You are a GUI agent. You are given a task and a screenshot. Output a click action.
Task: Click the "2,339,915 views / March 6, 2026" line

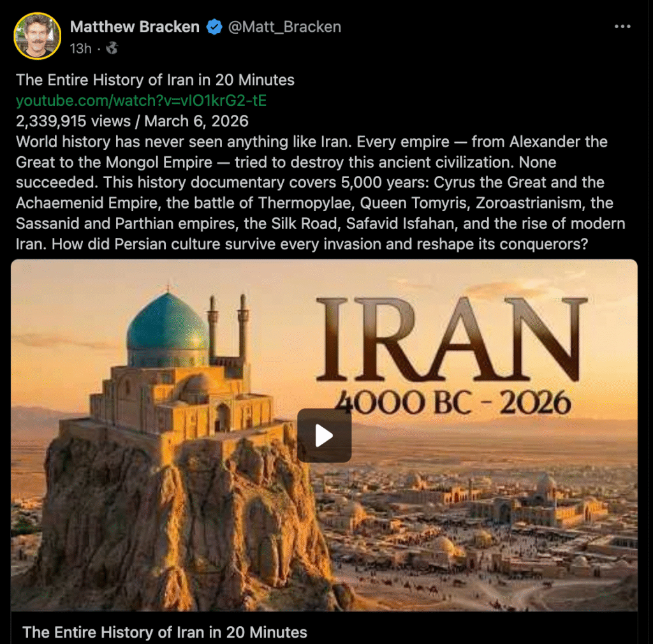pyautogui.click(x=132, y=121)
